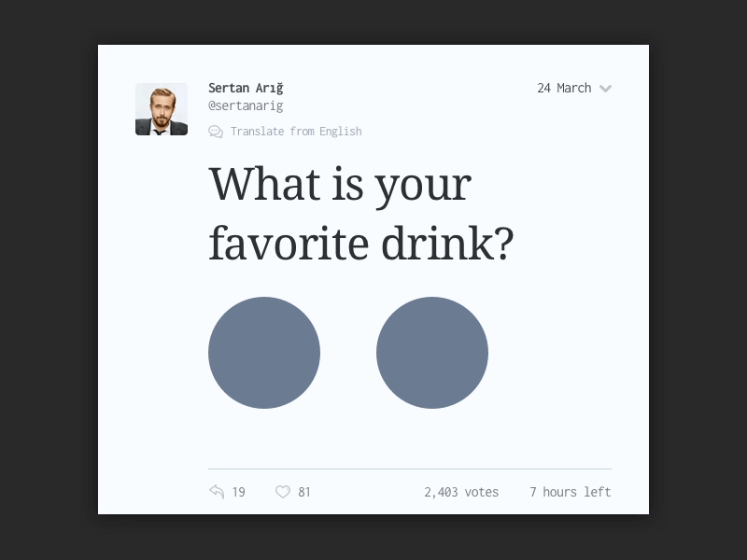Click the 7 hours left countdown

(570, 491)
